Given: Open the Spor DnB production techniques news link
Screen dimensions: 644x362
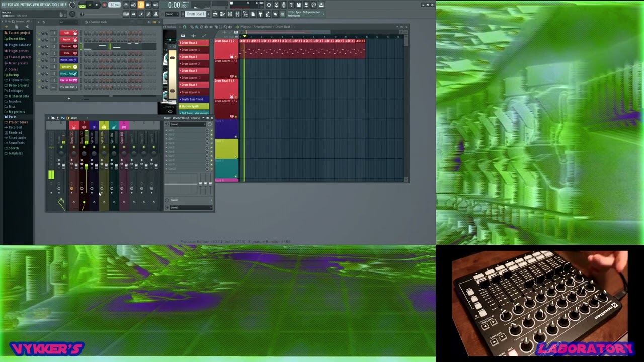Looking at the screenshot, I should 304,14.
